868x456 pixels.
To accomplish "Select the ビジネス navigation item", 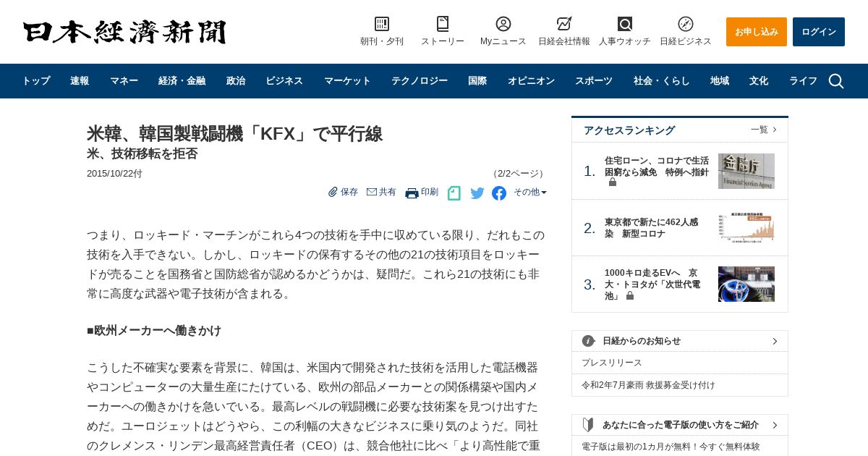I will coord(284,81).
